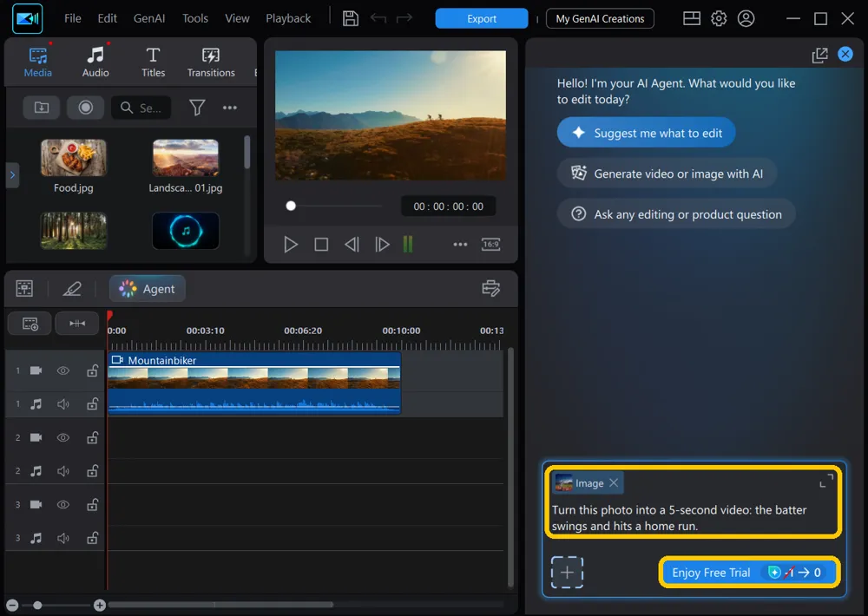Viewport: 868px width, 616px height.
Task: Open the storyboard tools icon in timeline toolbar
Action: coord(24,288)
